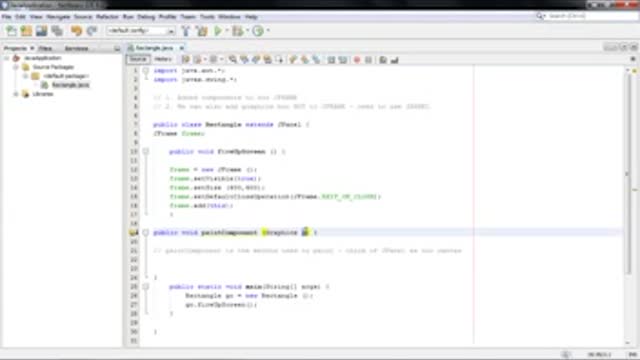Click the Find Previous Occurrence icon

pyautogui.click(x=244, y=60)
